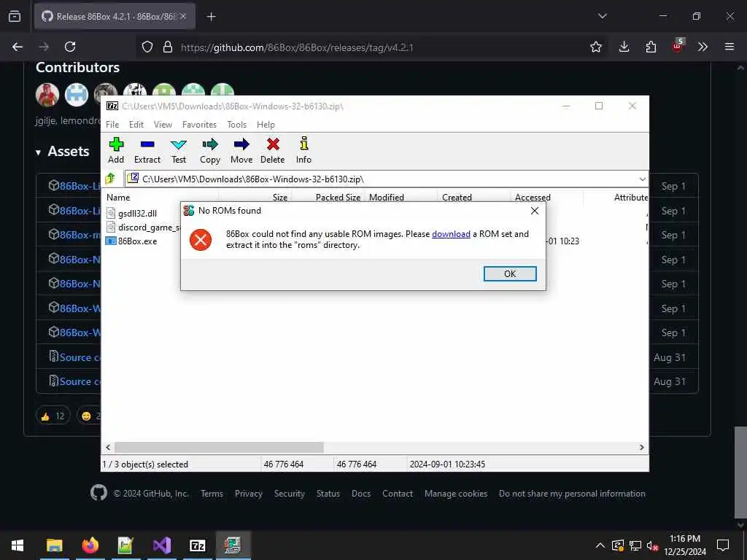Open the Terms footer link
Viewport: 747px width, 560px height.
click(x=212, y=494)
